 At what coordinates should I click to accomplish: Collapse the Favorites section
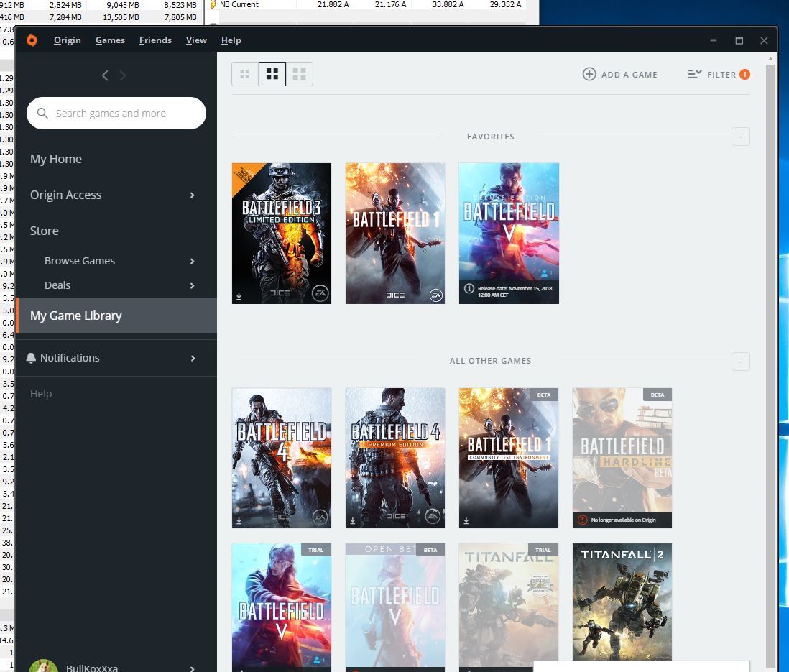740,137
